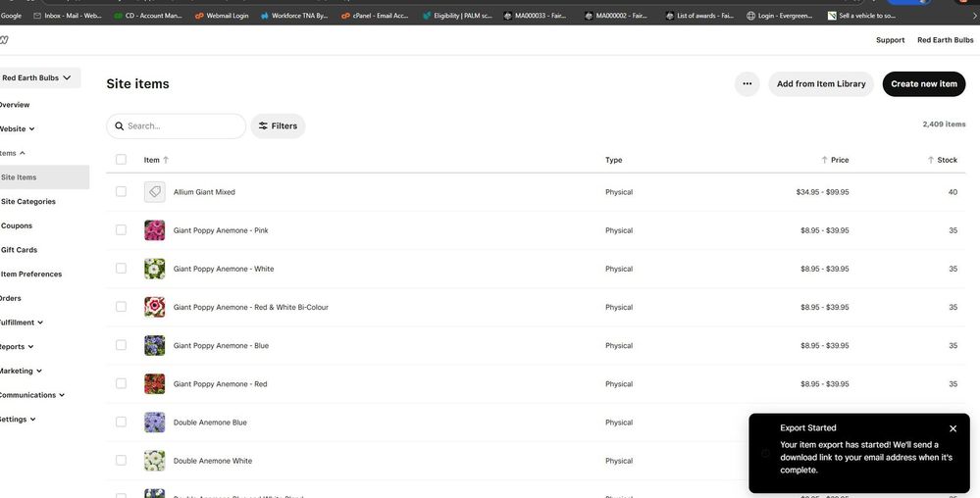This screenshot has width=980, height=498.
Task: Open the Workforce TNA bookmark
Action: [294, 16]
